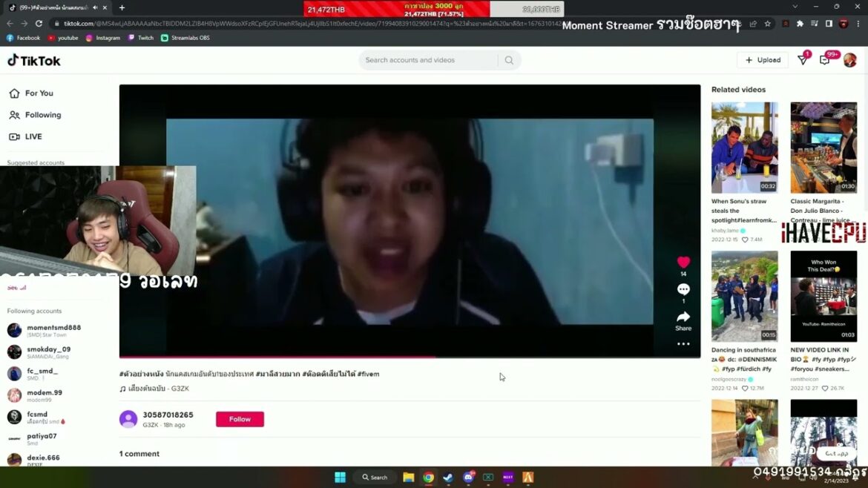Click the Share arrow icon on video

point(683,317)
